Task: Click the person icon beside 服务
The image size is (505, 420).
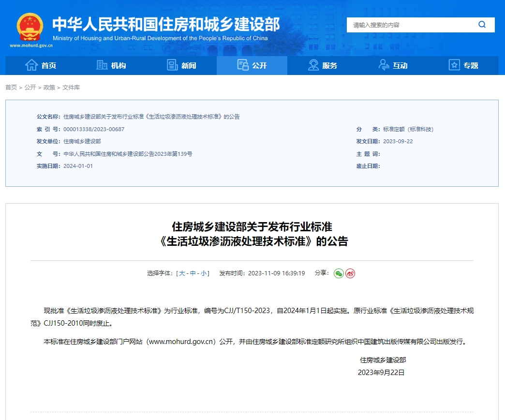Action: (313, 65)
